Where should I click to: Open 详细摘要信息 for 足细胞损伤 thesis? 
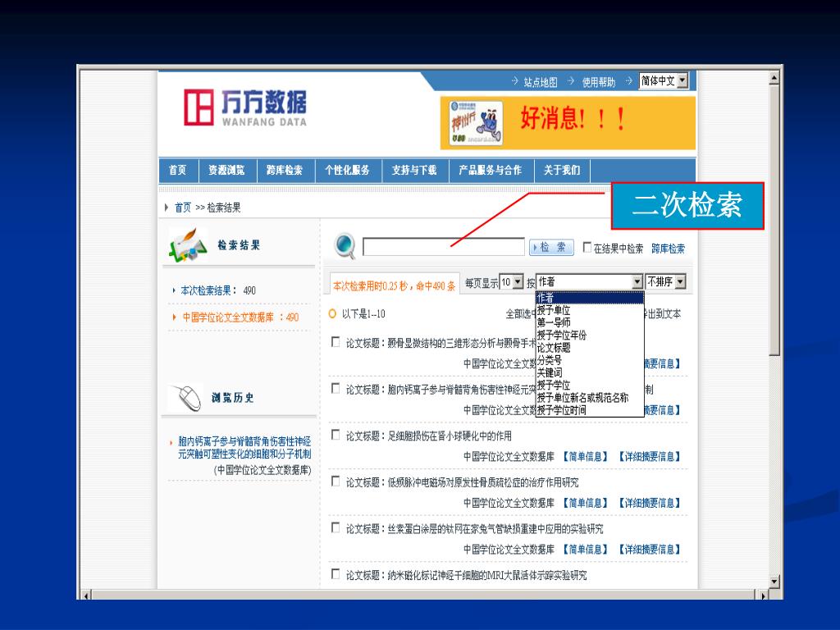[x=650, y=456]
